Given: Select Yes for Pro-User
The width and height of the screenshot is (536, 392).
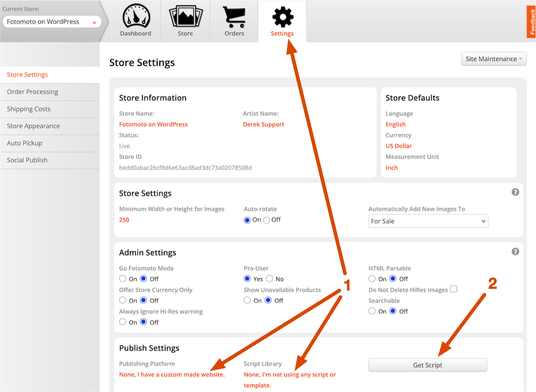Looking at the screenshot, I should click(x=247, y=279).
